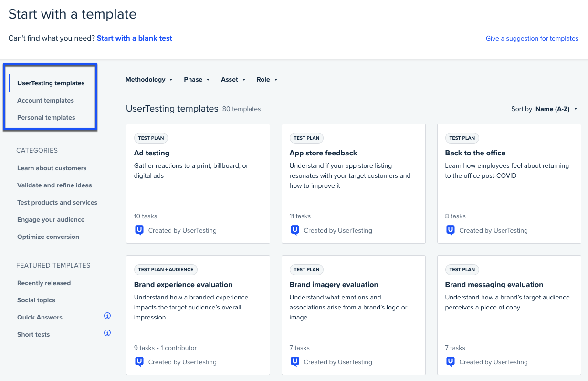Screen dimensions: 588x381
Task: Click the UserTesting logo on Brand messaging evaluation card
Action: (x=451, y=361)
